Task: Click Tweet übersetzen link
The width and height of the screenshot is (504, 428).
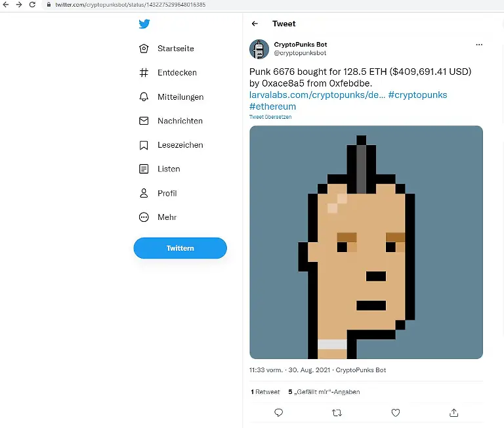Action: pos(270,117)
